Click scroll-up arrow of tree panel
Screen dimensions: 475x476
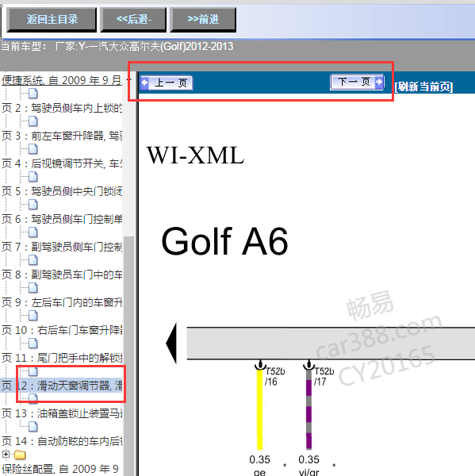(x=130, y=79)
